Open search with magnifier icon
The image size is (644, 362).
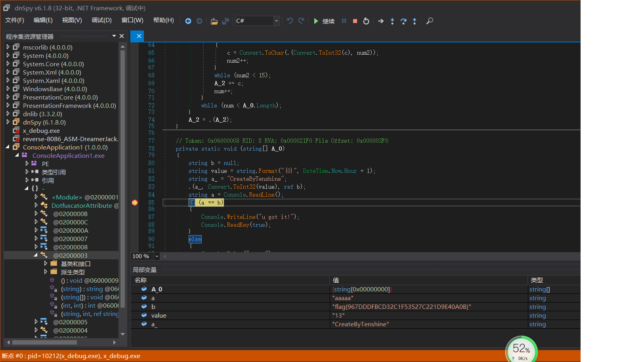tap(430, 21)
